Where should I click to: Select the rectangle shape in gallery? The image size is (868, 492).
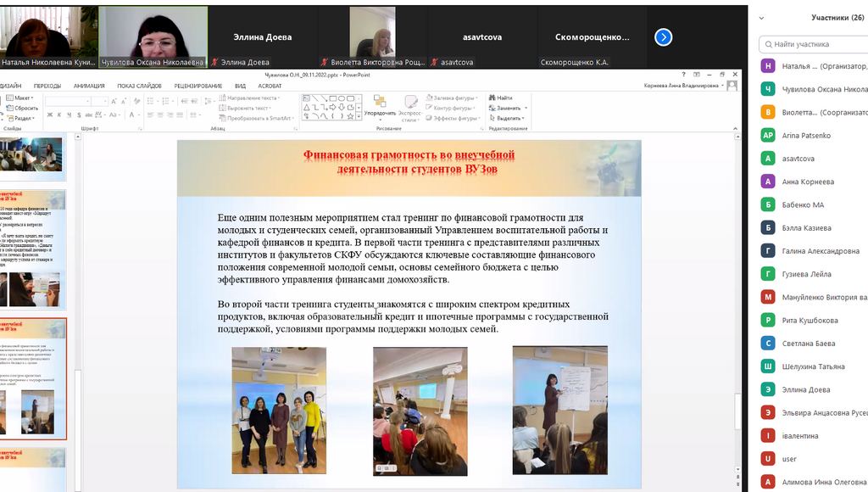pyautogui.click(x=332, y=98)
